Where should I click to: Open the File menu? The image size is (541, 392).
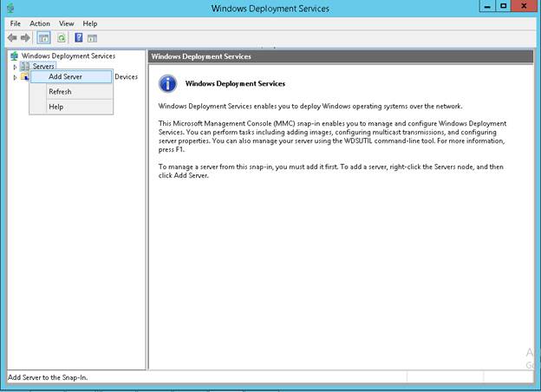point(15,23)
